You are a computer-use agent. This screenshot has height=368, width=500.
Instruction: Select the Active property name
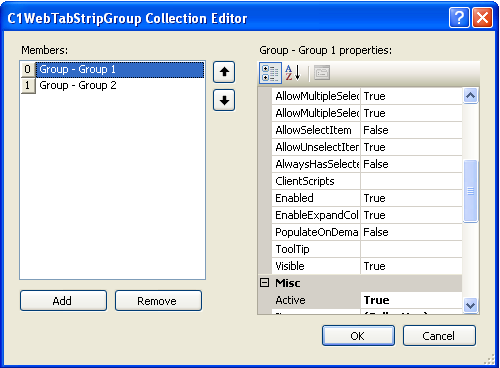tap(316, 300)
